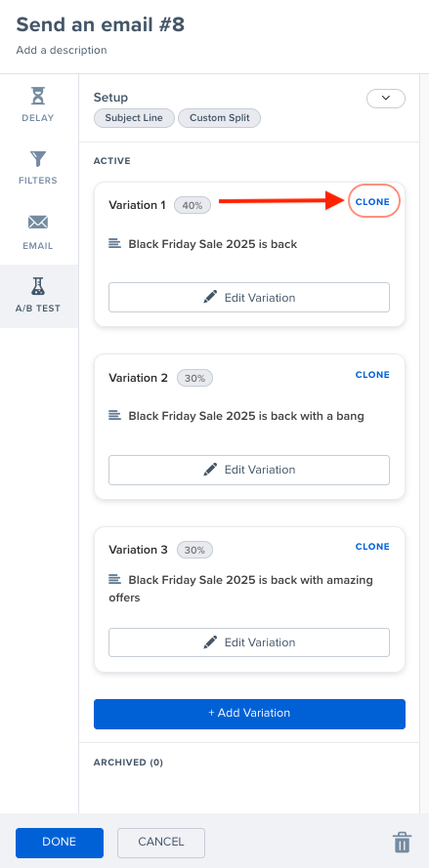This screenshot has height=868, width=429.
Task: Select the A/B Test flask tab
Action: (38, 296)
